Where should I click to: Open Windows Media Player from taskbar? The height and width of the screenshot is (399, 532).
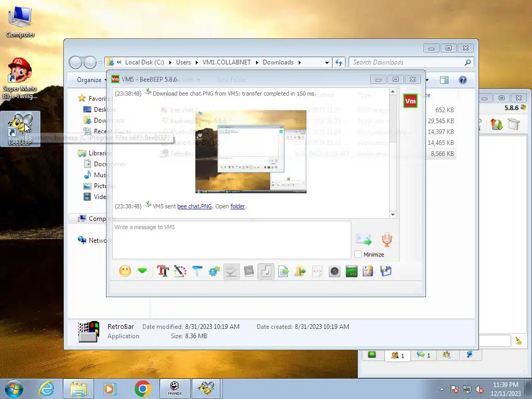[110, 389]
